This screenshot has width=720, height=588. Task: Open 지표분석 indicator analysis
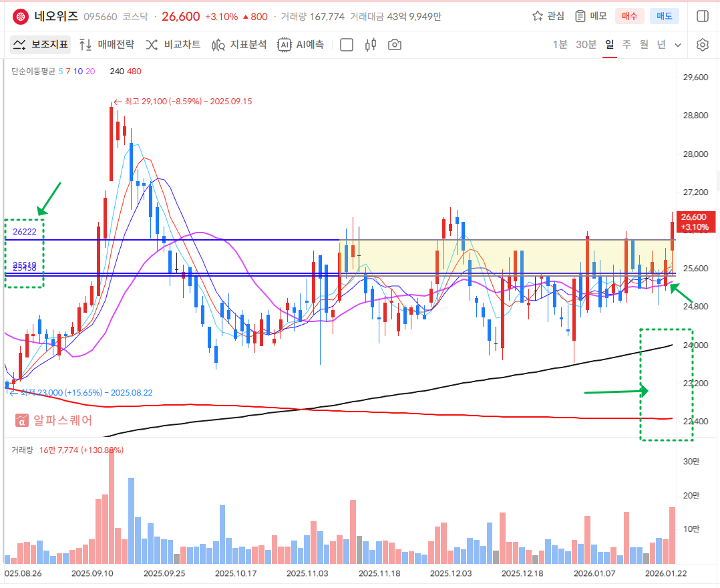pos(238,45)
